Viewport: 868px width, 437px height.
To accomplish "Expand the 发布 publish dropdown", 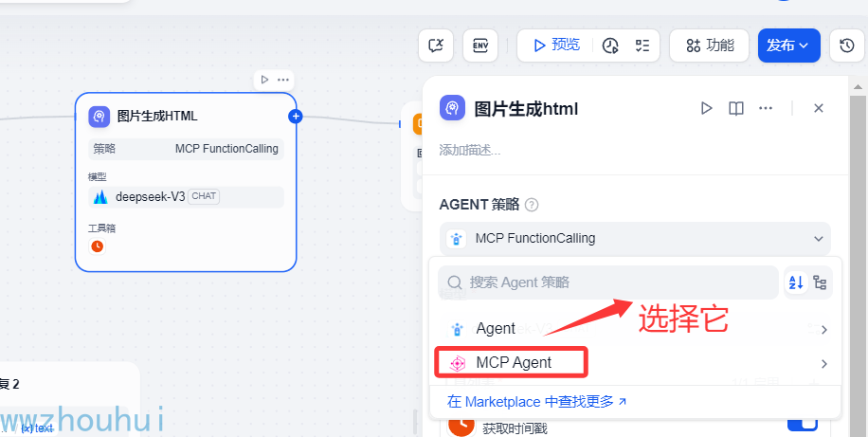I will pyautogui.click(x=788, y=46).
